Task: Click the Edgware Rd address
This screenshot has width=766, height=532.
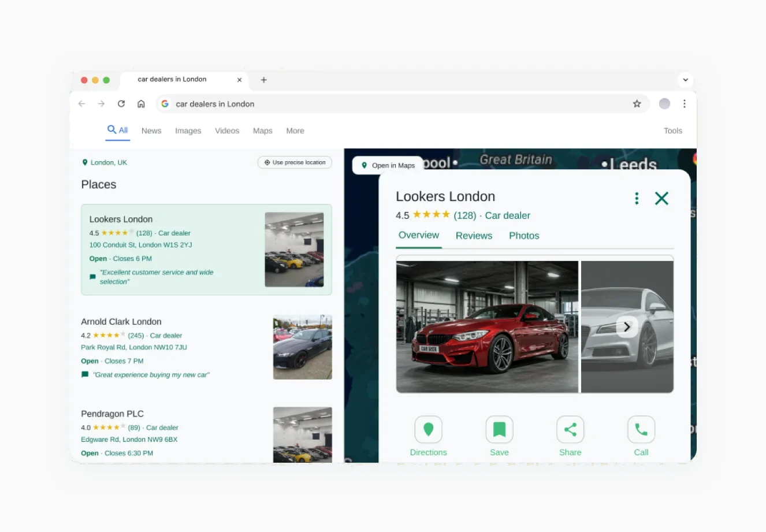Action: pos(129,440)
